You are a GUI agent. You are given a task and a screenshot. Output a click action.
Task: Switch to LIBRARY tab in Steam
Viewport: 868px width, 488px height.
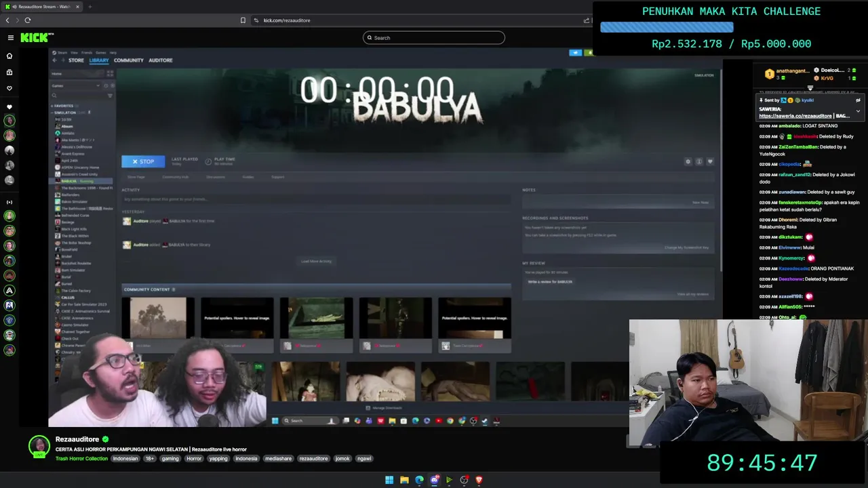coord(98,60)
